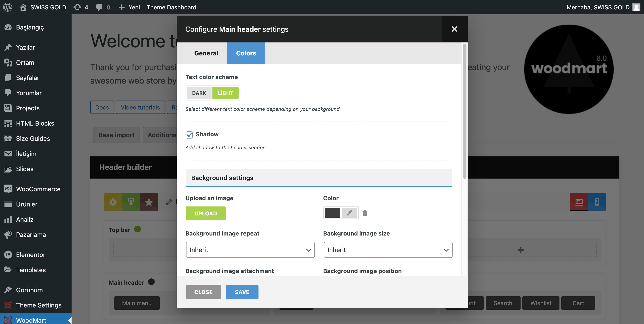644x324 pixels.
Task: Switch to the General tab
Action: point(206,53)
